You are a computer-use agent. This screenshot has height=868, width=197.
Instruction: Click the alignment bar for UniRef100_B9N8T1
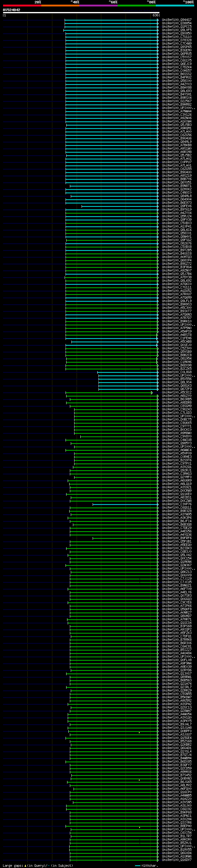point(114,186)
